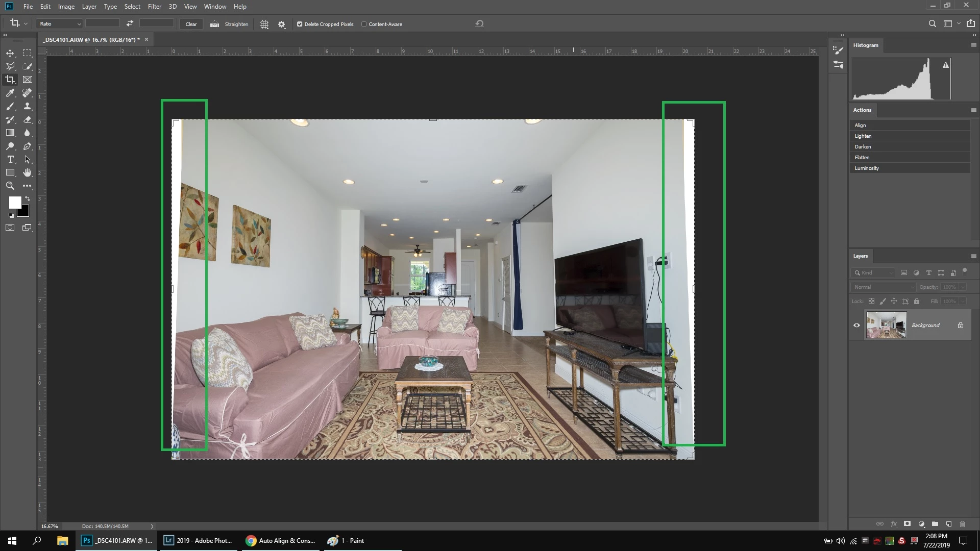
Task: Click the Clear button
Action: click(x=191, y=24)
